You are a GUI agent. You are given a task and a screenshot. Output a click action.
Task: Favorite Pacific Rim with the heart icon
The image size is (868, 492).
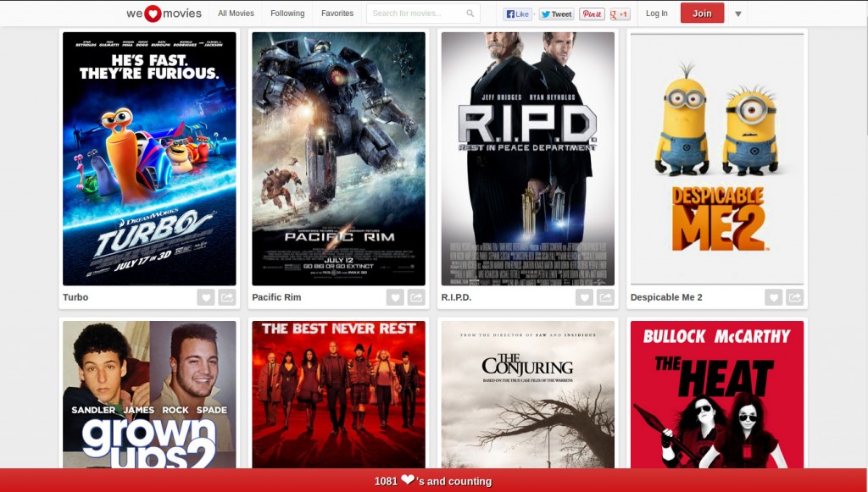click(x=395, y=297)
